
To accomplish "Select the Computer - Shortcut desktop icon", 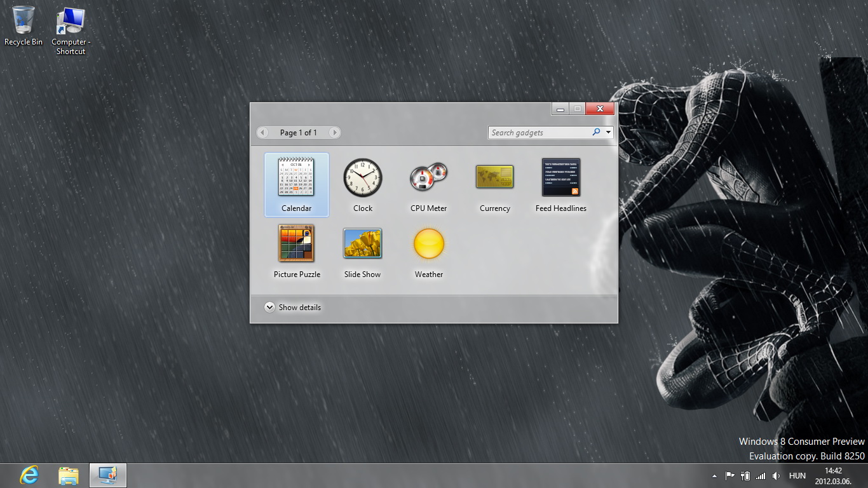I will (71, 30).
